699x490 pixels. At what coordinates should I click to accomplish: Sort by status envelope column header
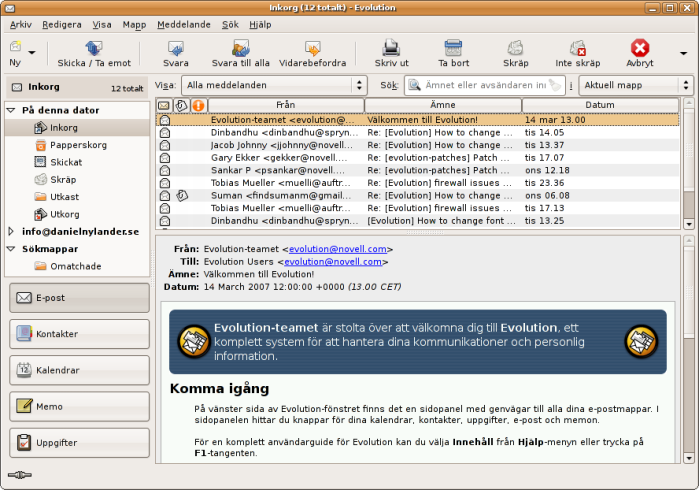164,105
